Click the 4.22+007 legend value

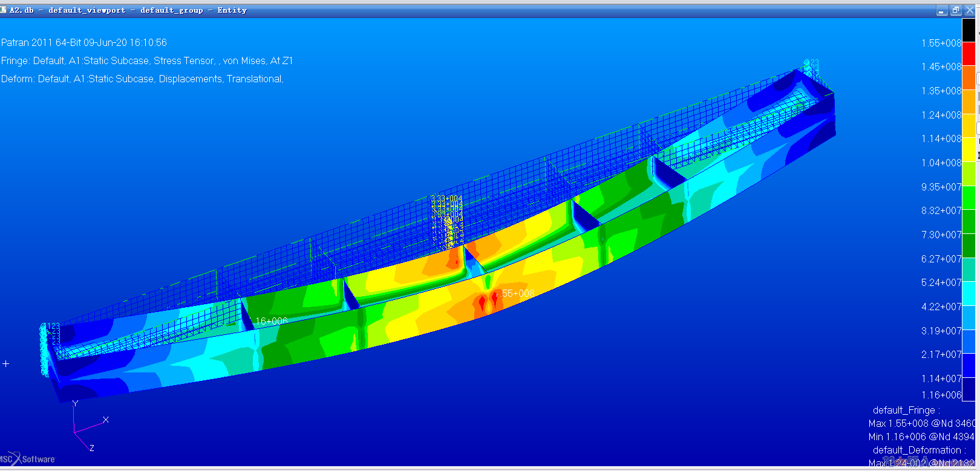point(941,307)
